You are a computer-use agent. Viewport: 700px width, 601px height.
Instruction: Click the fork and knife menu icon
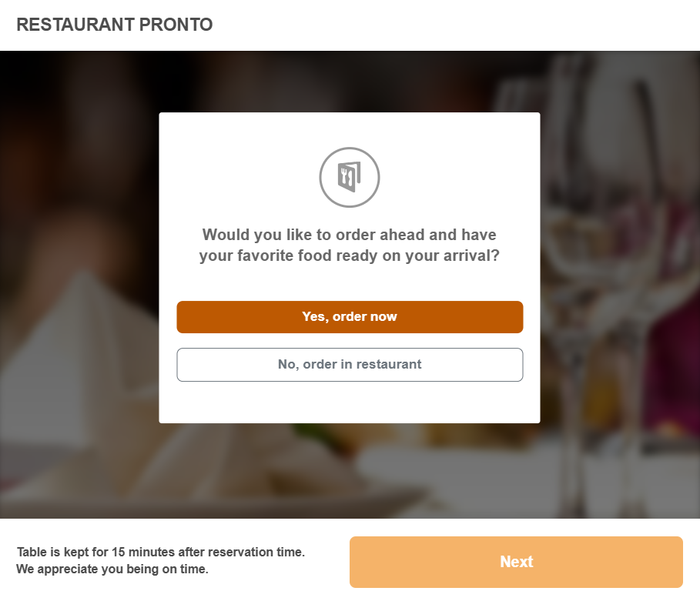(350, 177)
